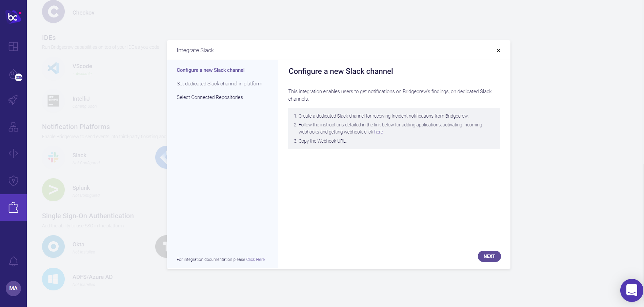Open 'Select Connected Repositories' step

(x=209, y=97)
